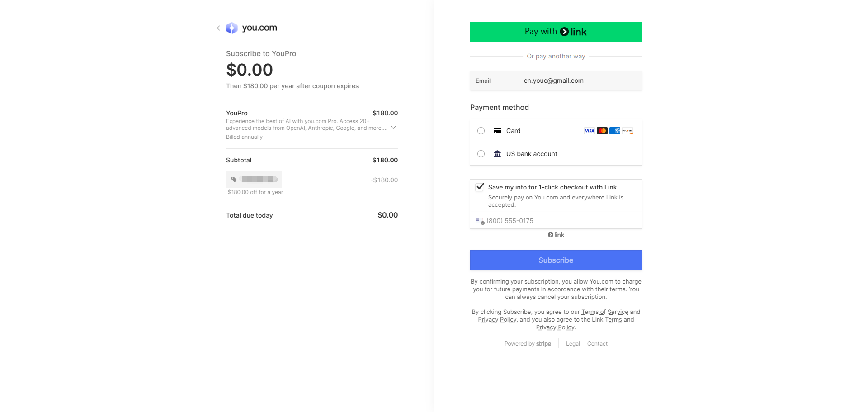Click the bank building icon
868x412 pixels.
497,154
